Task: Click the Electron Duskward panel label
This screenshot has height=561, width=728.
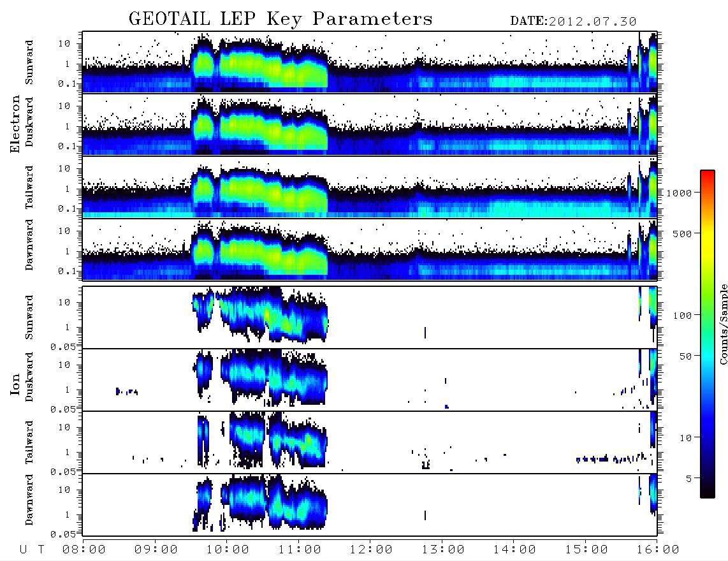Action: coord(29,122)
